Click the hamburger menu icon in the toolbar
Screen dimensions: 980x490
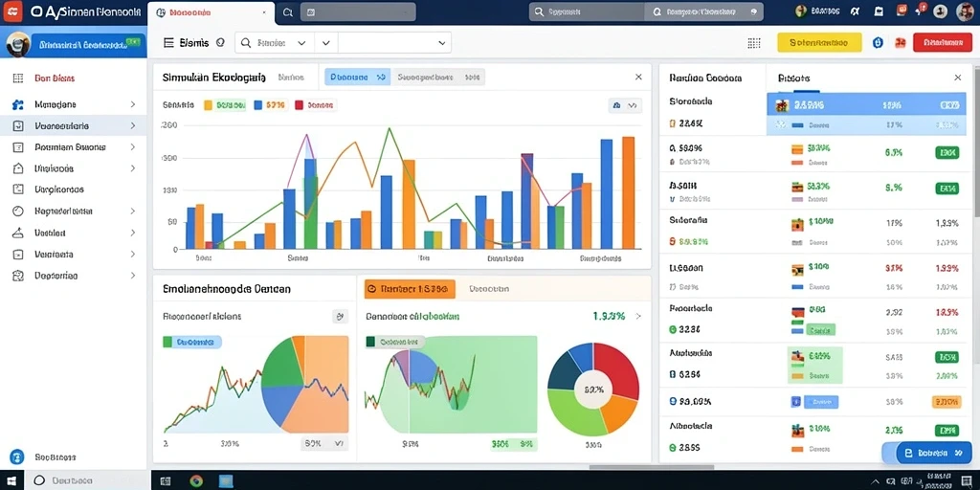[168, 42]
